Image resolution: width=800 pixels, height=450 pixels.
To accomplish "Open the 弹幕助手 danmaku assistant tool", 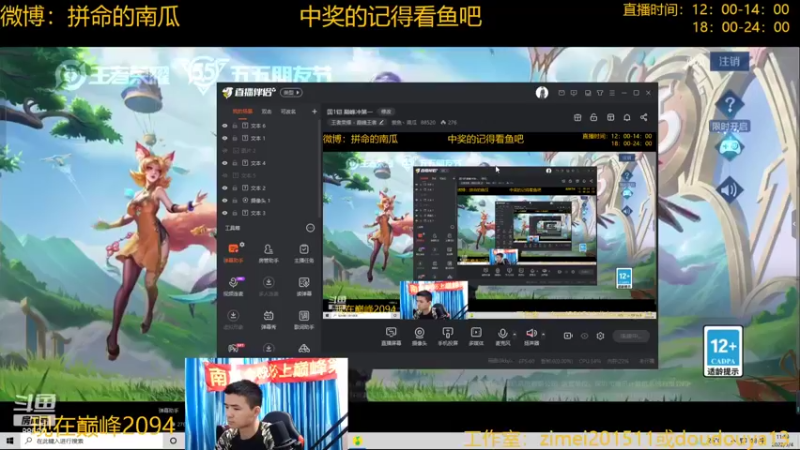I will click(234, 253).
